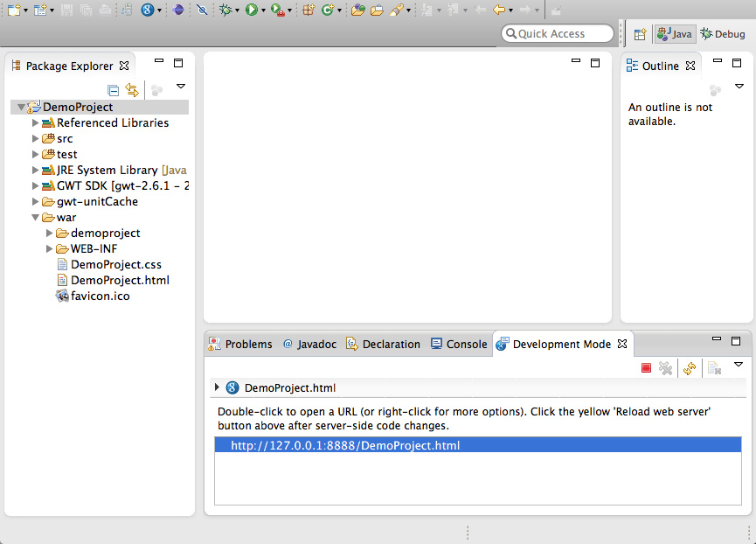Image resolution: width=756 pixels, height=544 pixels.
Task: Click the Quick Access search field
Action: point(558,34)
